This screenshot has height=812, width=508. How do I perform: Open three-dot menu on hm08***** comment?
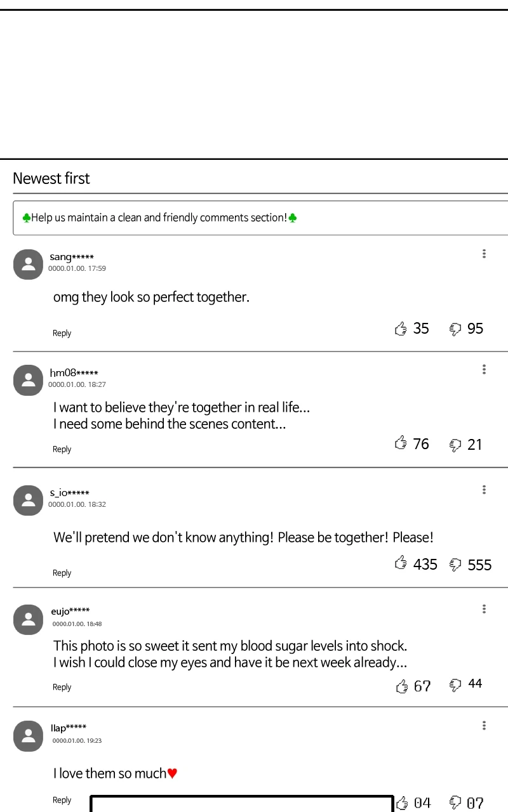point(484,369)
